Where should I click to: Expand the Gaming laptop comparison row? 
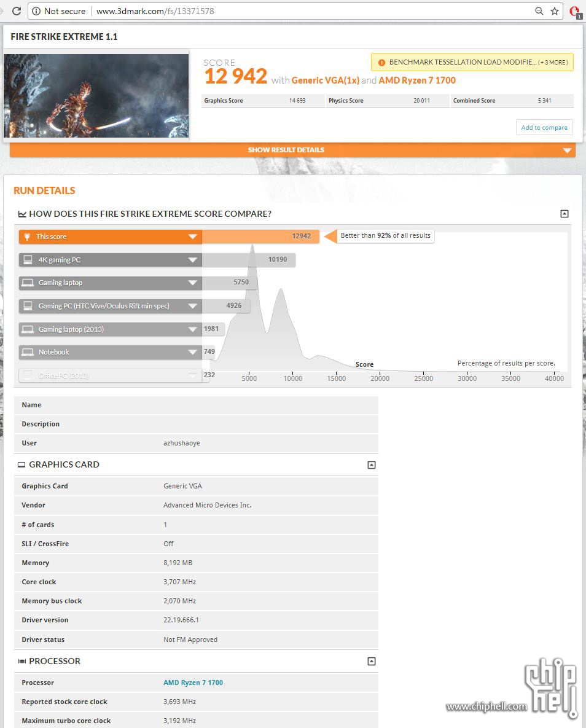[x=193, y=283]
